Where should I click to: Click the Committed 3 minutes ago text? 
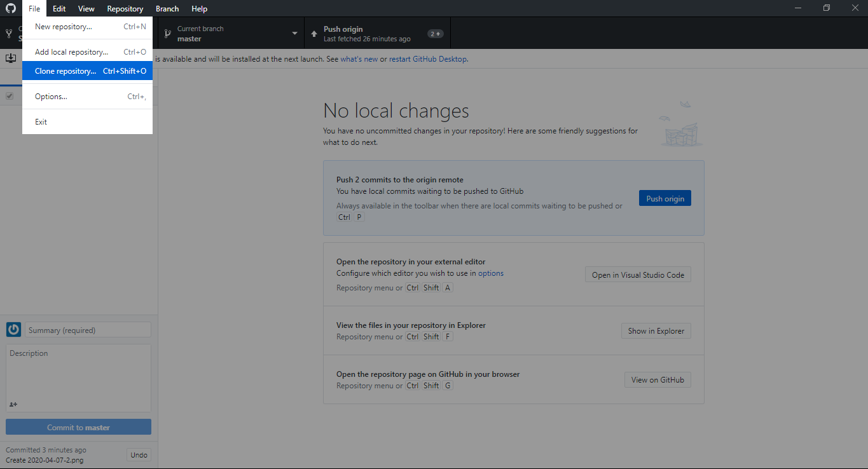46,450
